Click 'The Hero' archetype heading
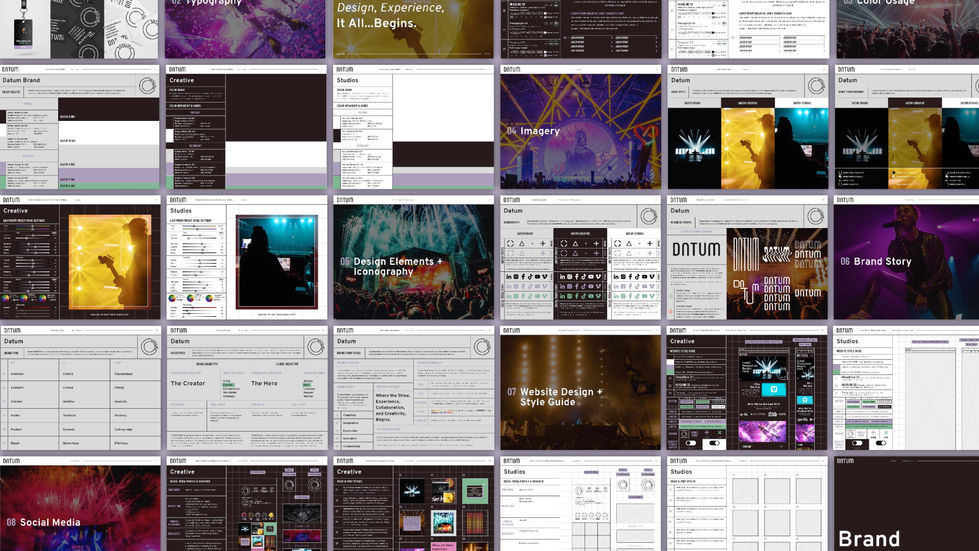The width and height of the screenshot is (979, 551). pos(264,383)
